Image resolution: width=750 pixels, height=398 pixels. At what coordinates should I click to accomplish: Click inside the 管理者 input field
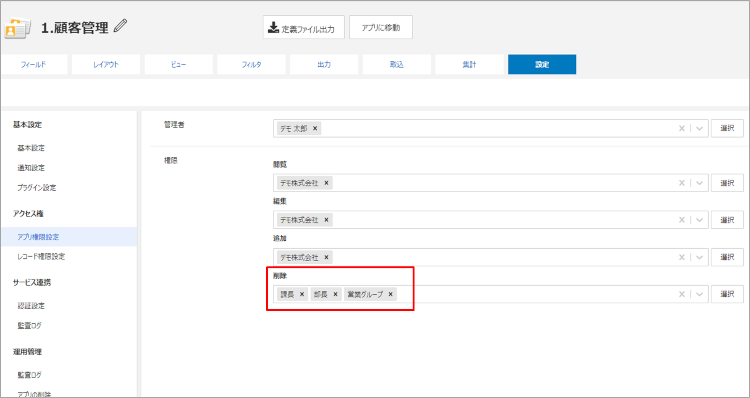(x=491, y=129)
